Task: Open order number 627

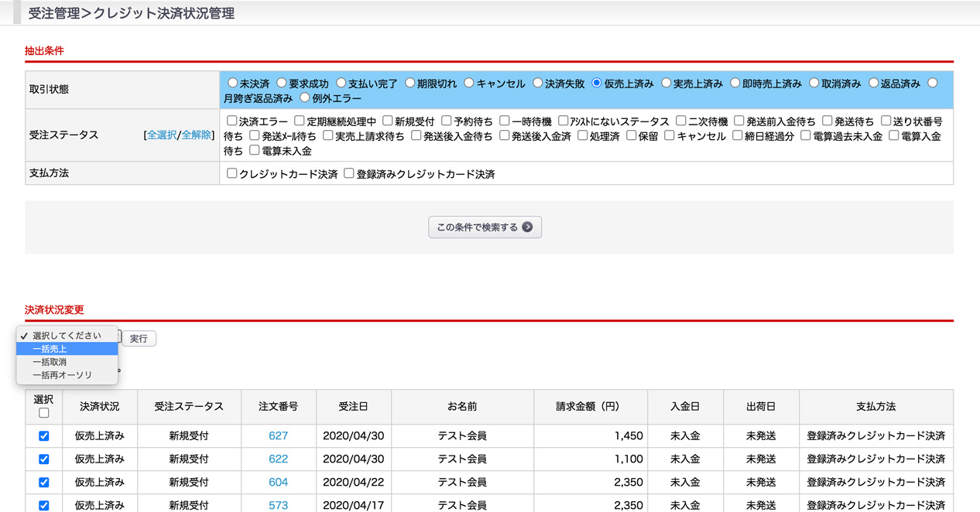Action: (x=278, y=436)
